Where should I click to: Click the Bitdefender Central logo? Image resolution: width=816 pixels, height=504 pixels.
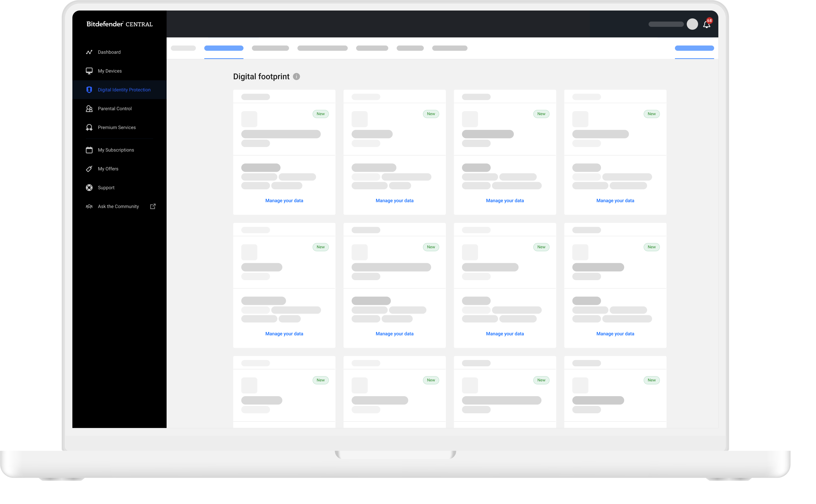120,24
